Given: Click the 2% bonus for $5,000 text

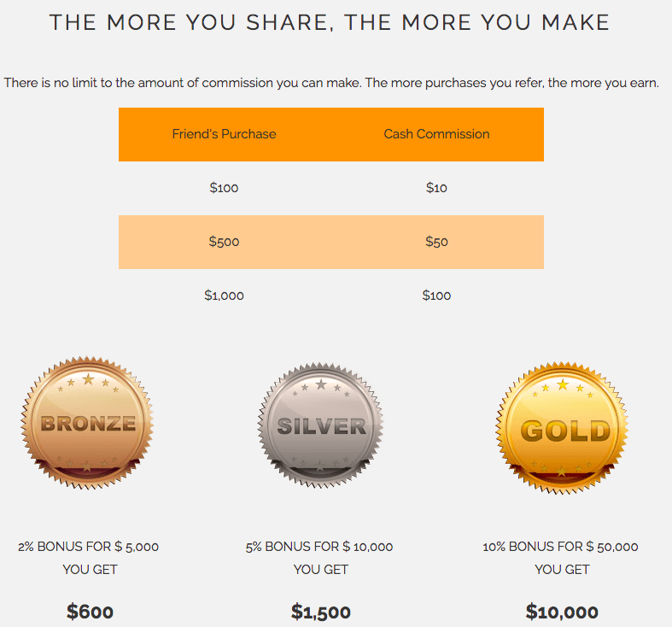Looking at the screenshot, I should 89,547.
